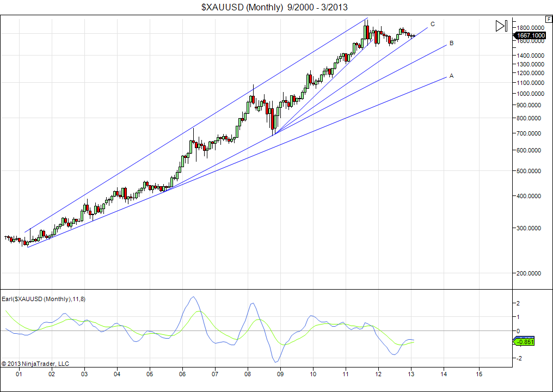The width and height of the screenshot is (553, 392).
Task: Click the green -0.851 indicator value marker
Action: [x=526, y=342]
